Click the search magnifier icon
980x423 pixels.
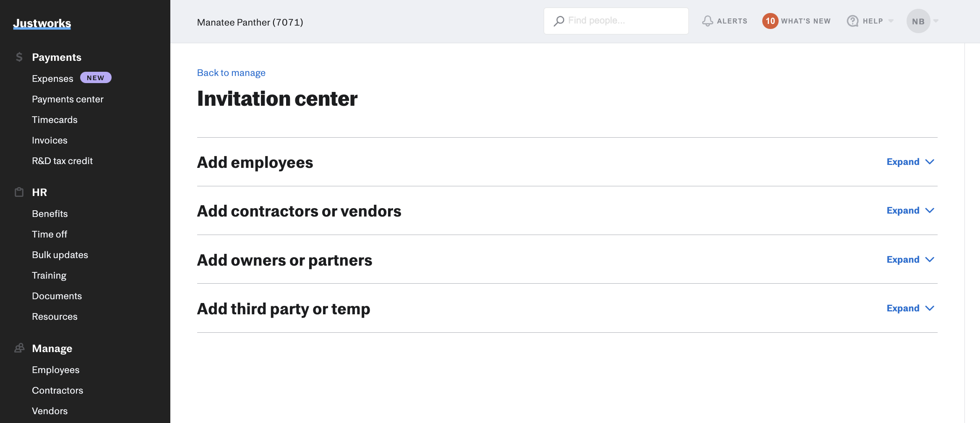click(x=559, y=21)
